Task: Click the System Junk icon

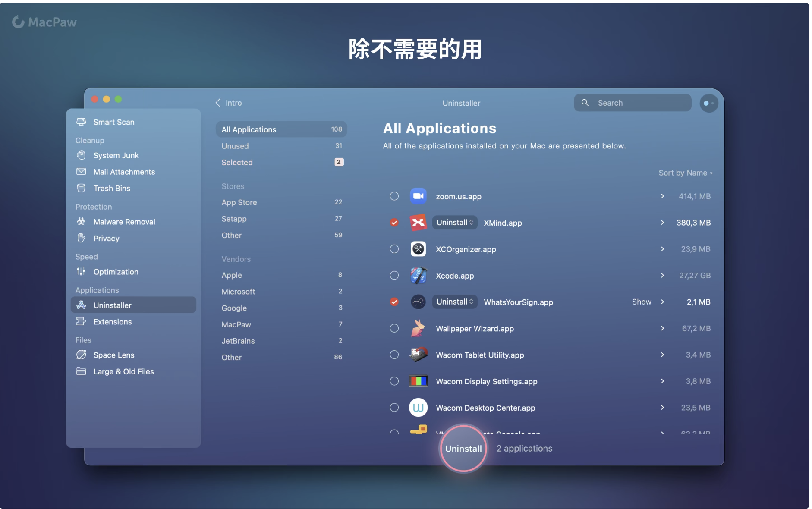Action: [81, 155]
